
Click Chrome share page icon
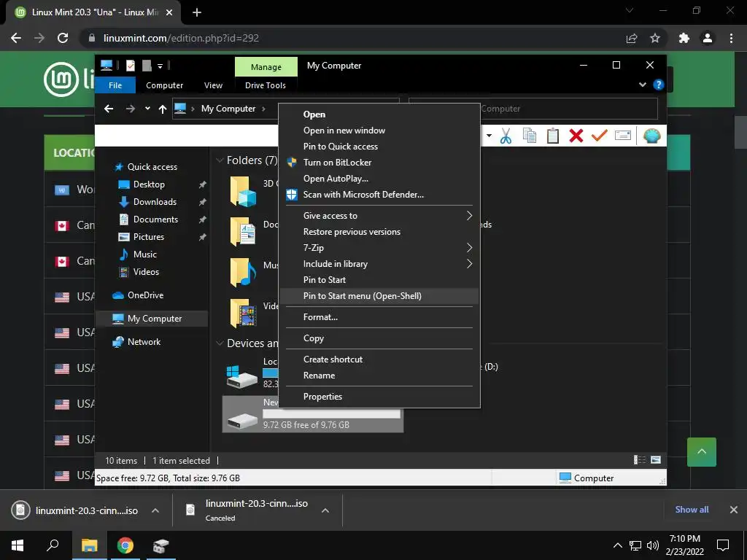coord(632,38)
